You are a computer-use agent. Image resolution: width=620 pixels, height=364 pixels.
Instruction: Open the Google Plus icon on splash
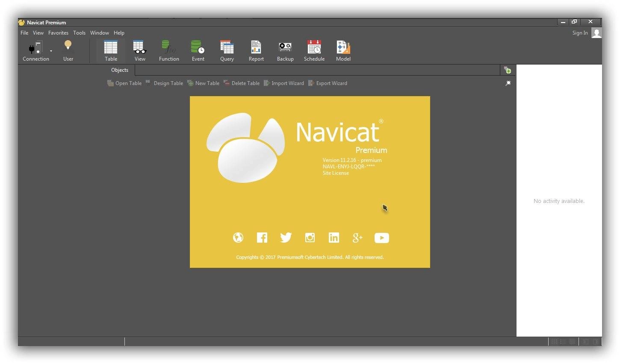point(357,238)
